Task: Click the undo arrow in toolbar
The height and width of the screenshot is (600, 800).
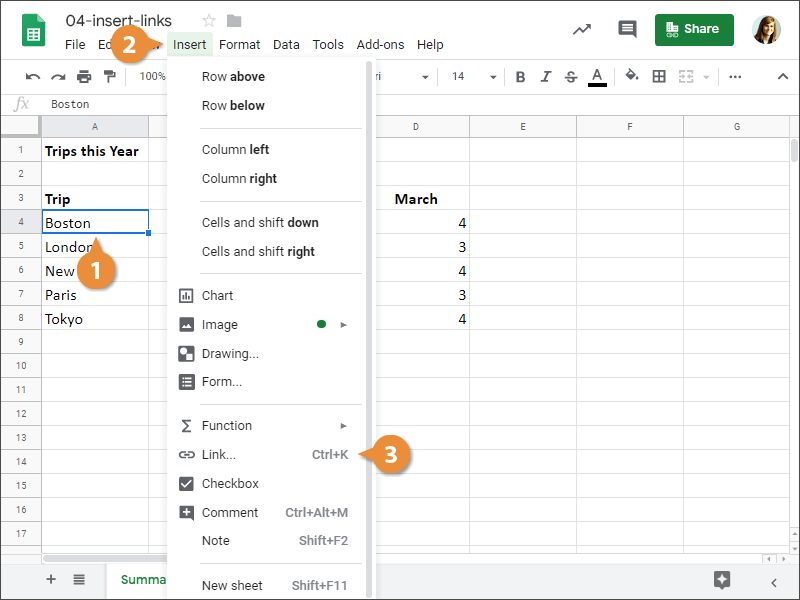Action: point(33,77)
